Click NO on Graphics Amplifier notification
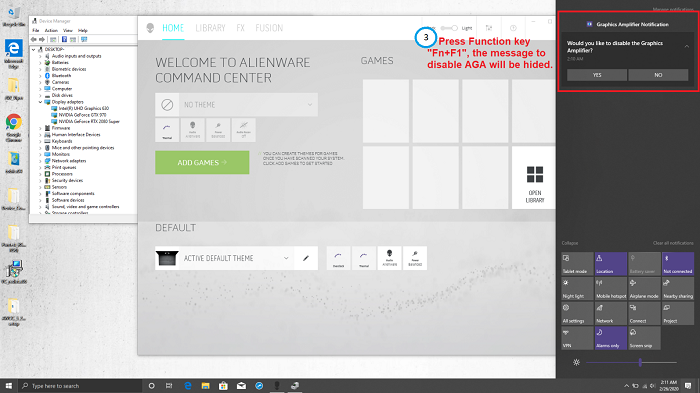The image size is (700, 393). 658,75
